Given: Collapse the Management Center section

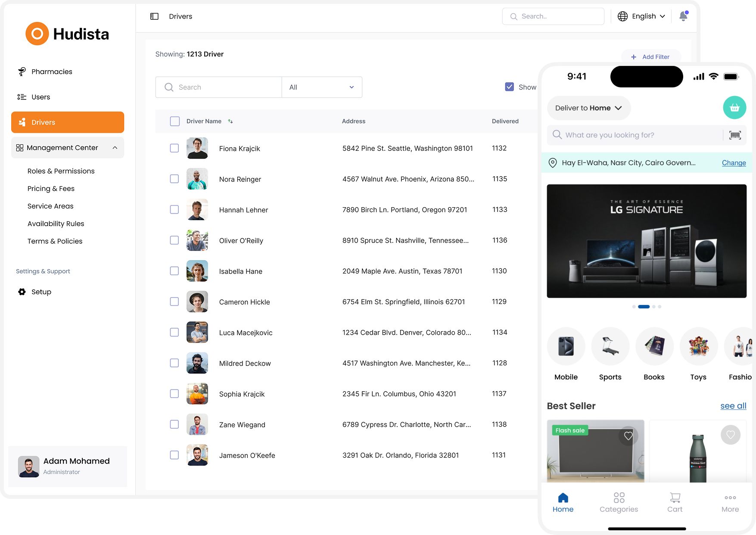Looking at the screenshot, I should (115, 148).
